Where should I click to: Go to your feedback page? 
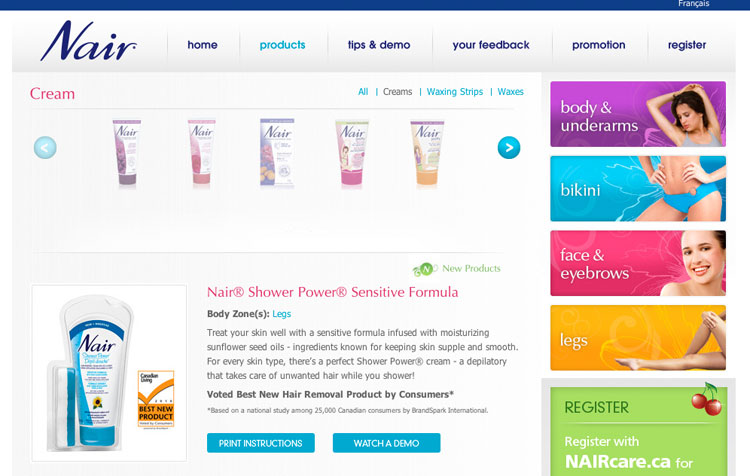point(491,45)
